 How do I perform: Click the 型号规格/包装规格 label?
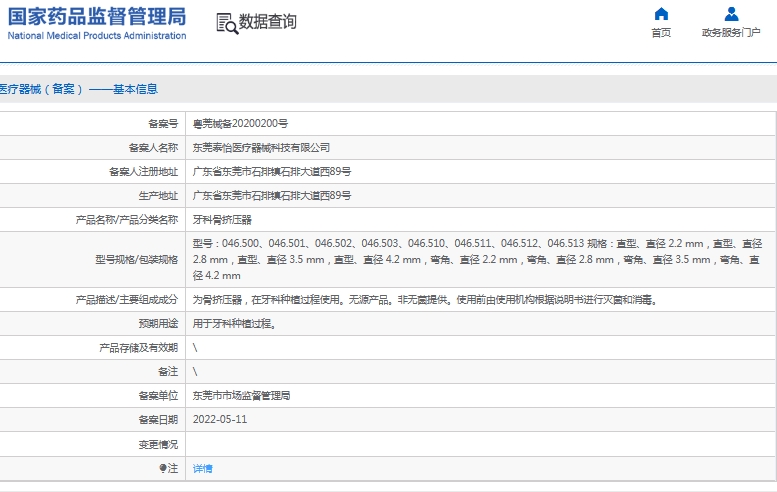[136, 260]
